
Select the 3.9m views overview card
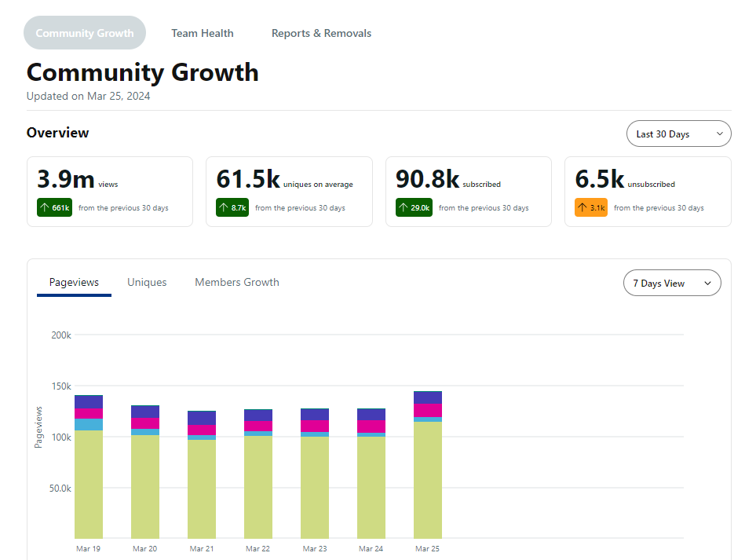110,192
